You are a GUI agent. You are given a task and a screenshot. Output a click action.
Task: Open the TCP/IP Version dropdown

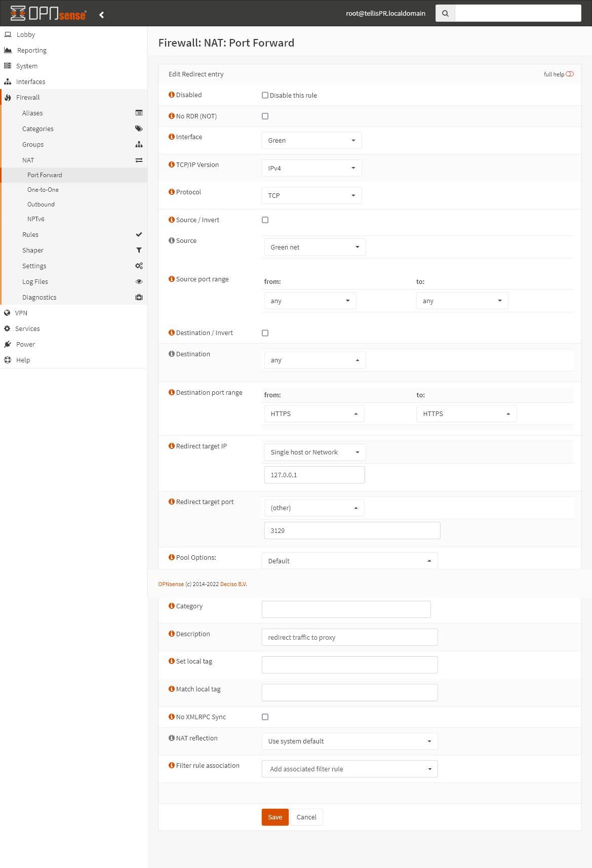(x=311, y=168)
